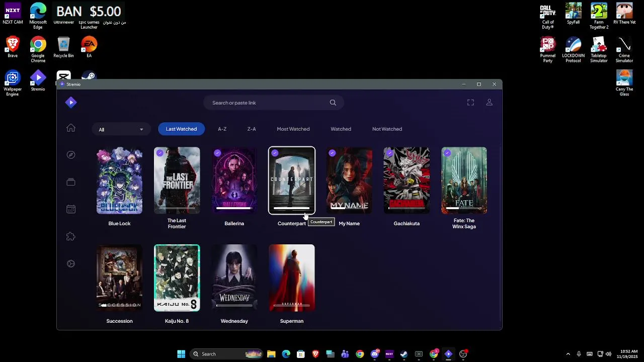Viewport: 644px width, 362px height.
Task: Click the 'Gachiakuta' title text
Action: (x=407, y=224)
